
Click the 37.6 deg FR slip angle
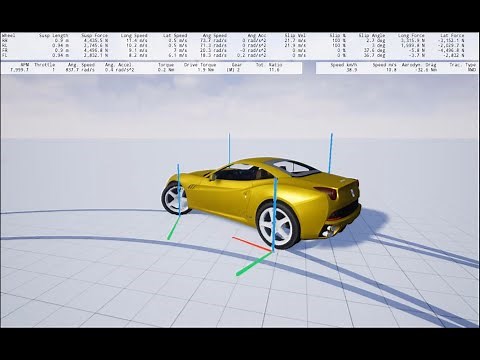point(374,50)
